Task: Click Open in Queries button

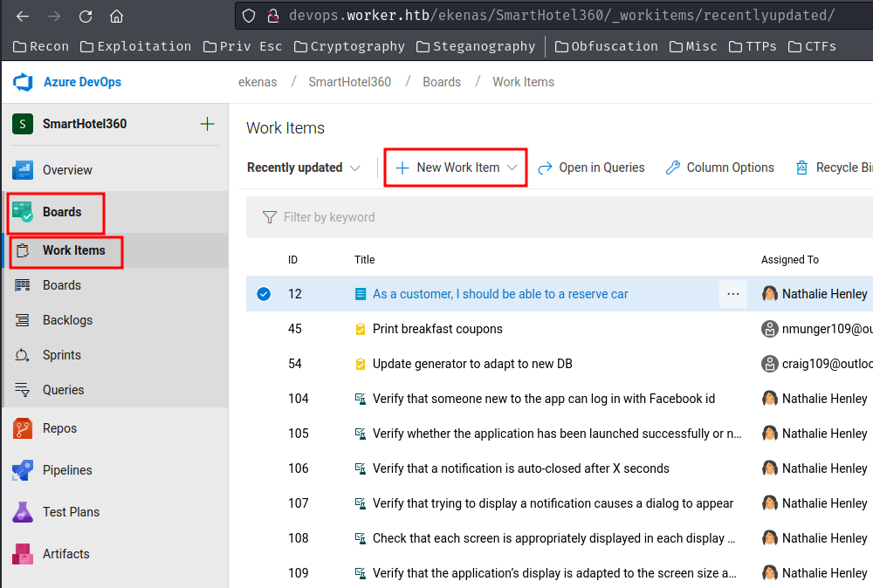Action: [591, 168]
